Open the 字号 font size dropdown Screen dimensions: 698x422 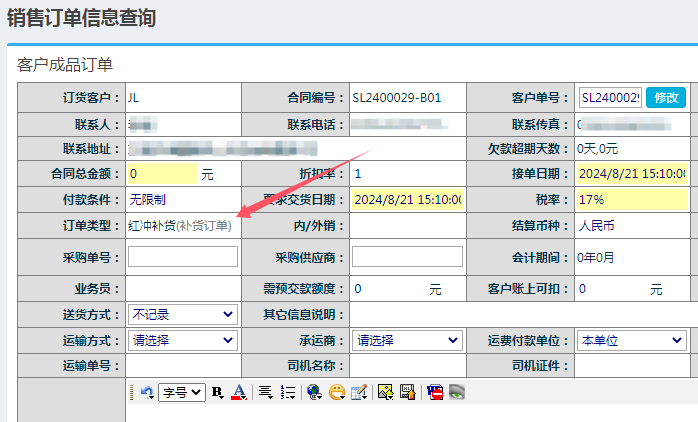coord(183,393)
